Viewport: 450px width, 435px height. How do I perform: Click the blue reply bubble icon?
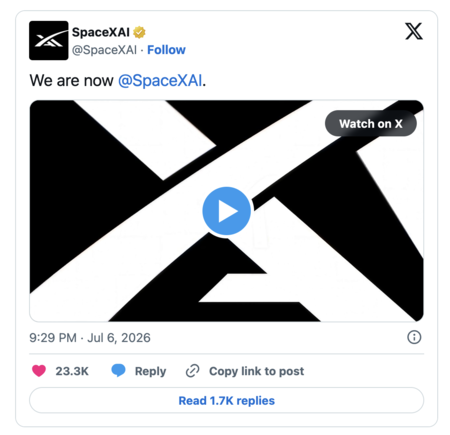coord(118,371)
